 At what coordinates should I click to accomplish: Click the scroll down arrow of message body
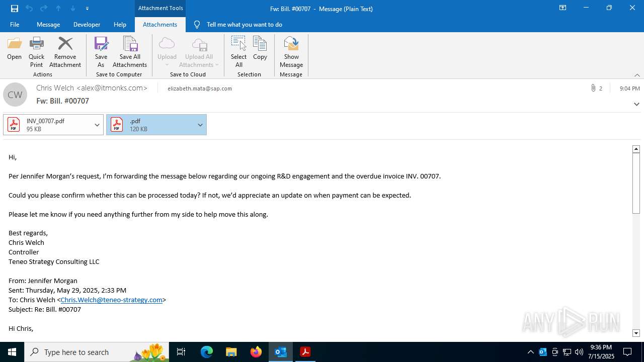tap(636, 333)
